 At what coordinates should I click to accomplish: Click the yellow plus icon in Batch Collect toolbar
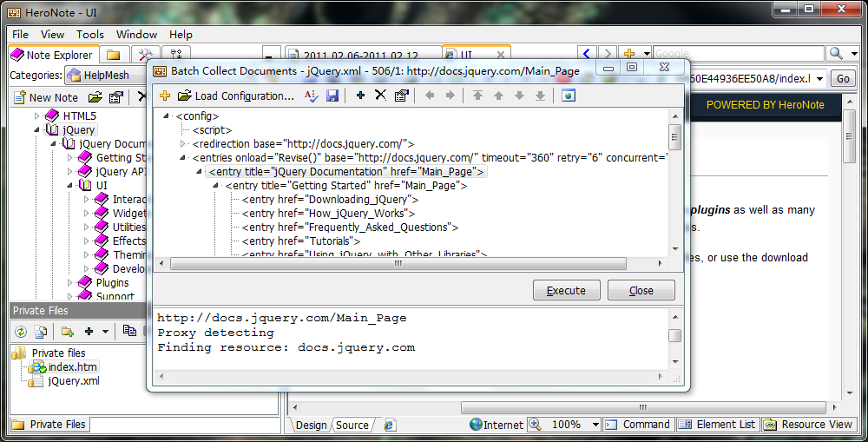165,96
